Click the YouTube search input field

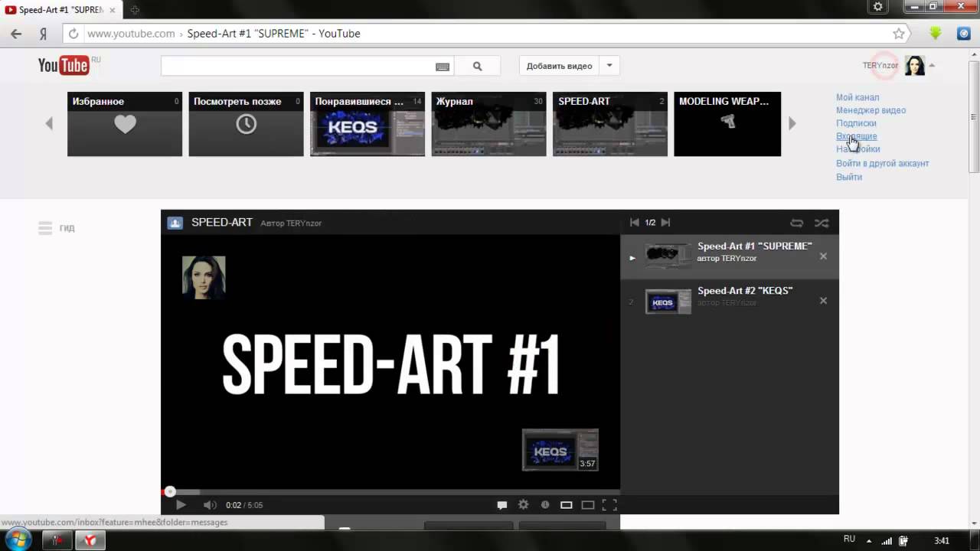click(297, 66)
